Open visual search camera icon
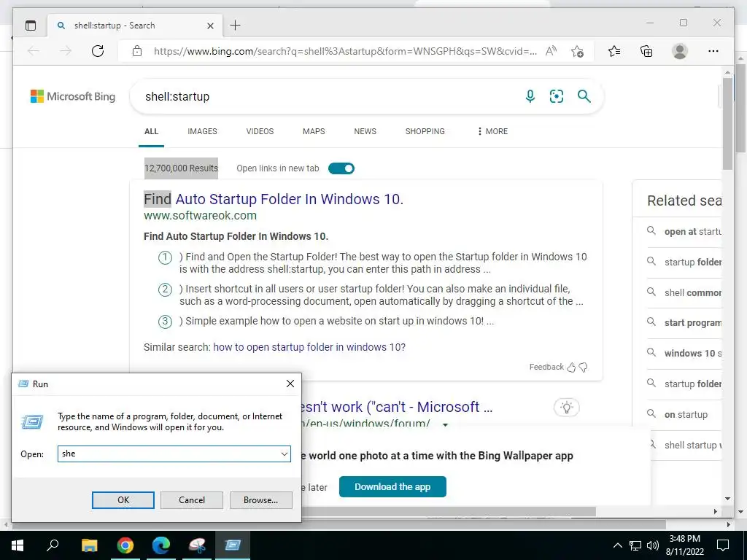The width and height of the screenshot is (747, 560). pos(557,96)
